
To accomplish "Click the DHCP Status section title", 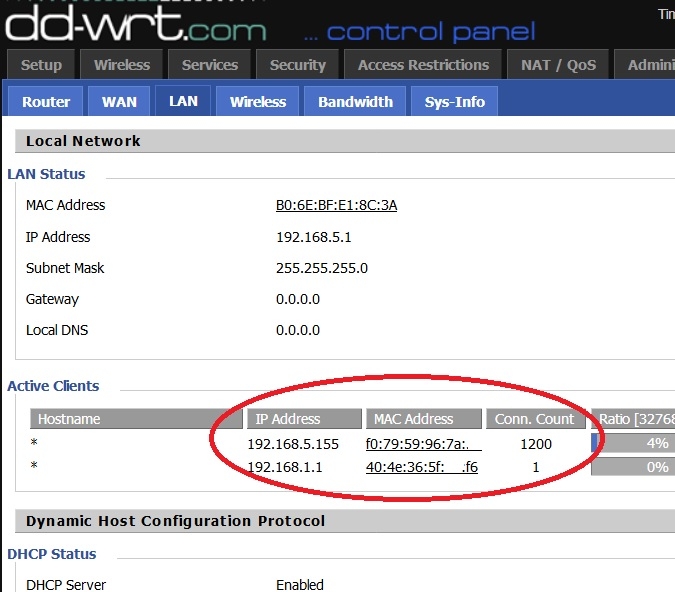I will click(52, 554).
